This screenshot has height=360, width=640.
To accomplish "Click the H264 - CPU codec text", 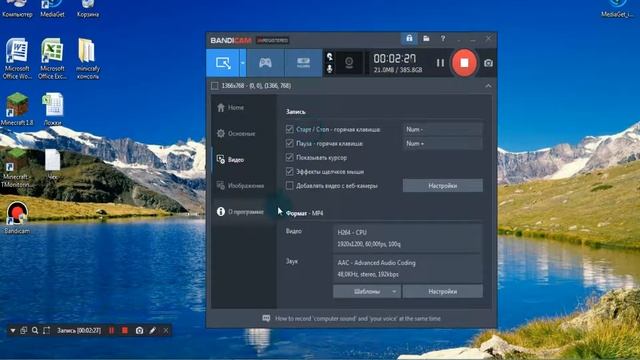I will pyautogui.click(x=352, y=232).
